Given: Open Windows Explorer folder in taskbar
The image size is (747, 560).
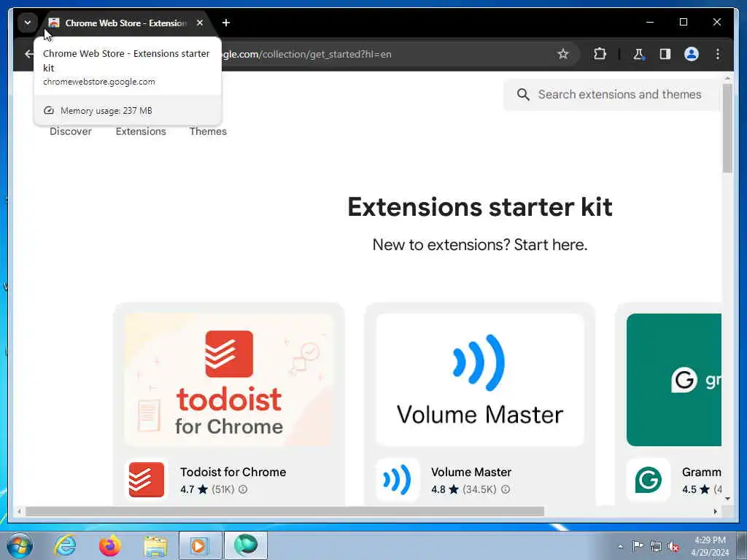Looking at the screenshot, I should click(x=155, y=546).
